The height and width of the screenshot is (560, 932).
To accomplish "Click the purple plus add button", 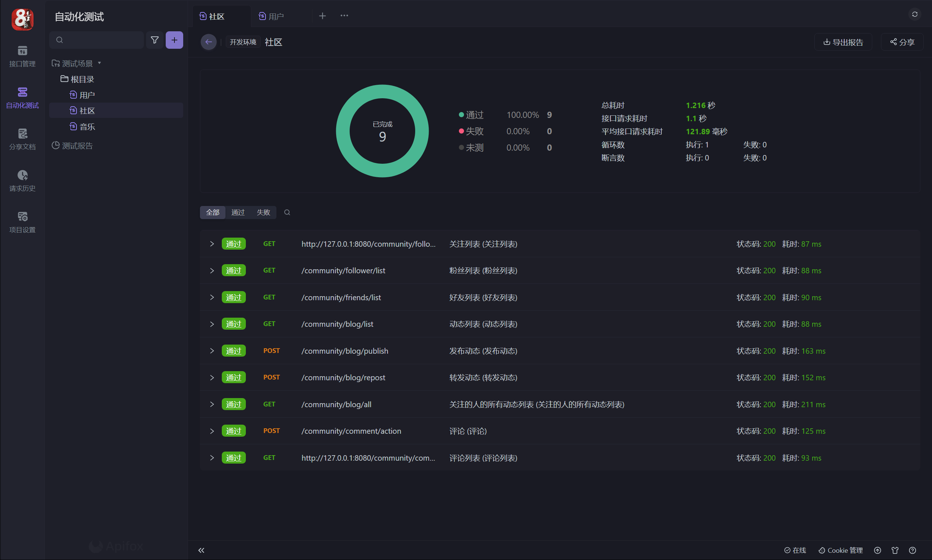I will pyautogui.click(x=174, y=40).
